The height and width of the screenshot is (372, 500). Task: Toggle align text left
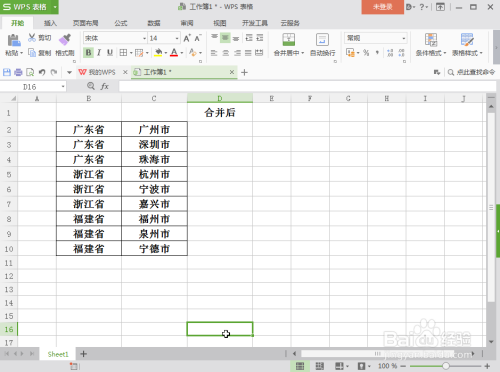coord(214,53)
